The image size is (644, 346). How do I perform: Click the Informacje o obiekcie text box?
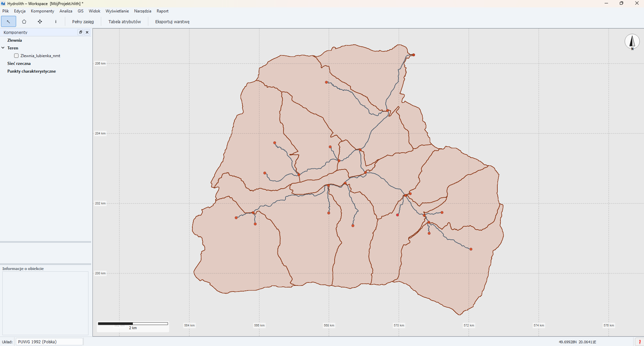[x=45, y=303]
